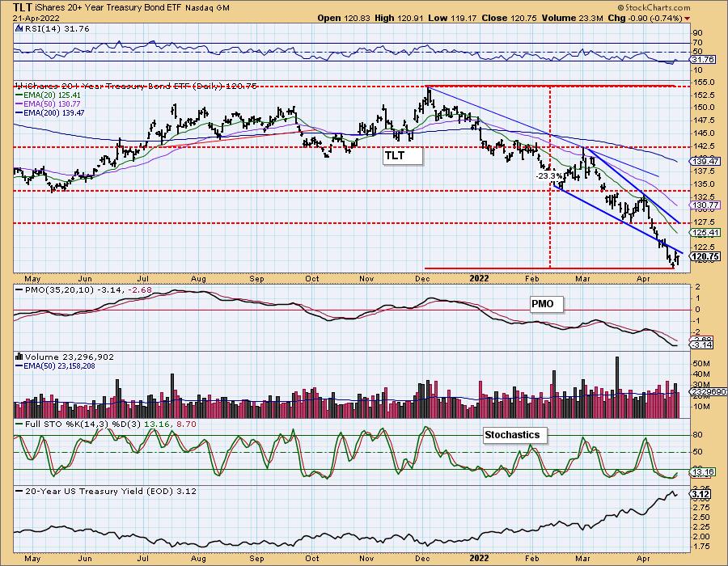Image resolution: width=728 pixels, height=566 pixels.
Task: Click the Low 119.17 value
Action: pos(453,18)
